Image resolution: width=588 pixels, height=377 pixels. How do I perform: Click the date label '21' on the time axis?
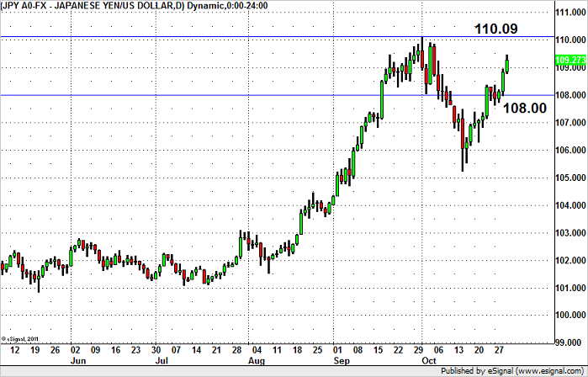(216, 350)
